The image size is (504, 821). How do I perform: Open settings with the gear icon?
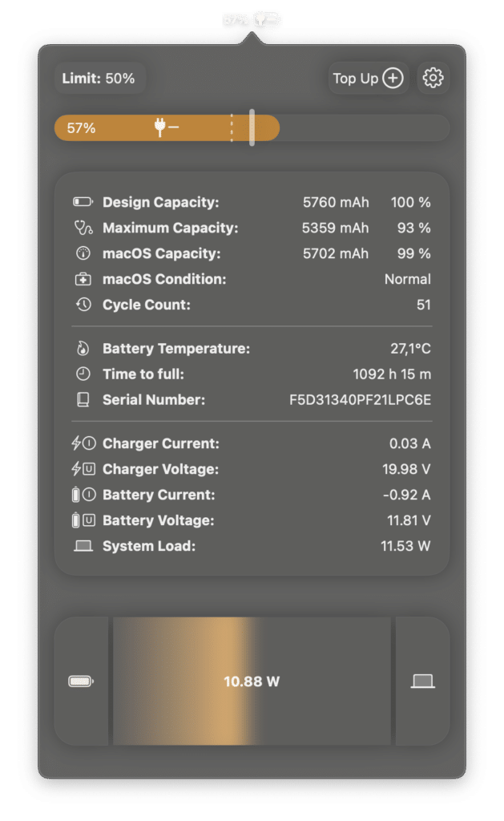click(433, 79)
